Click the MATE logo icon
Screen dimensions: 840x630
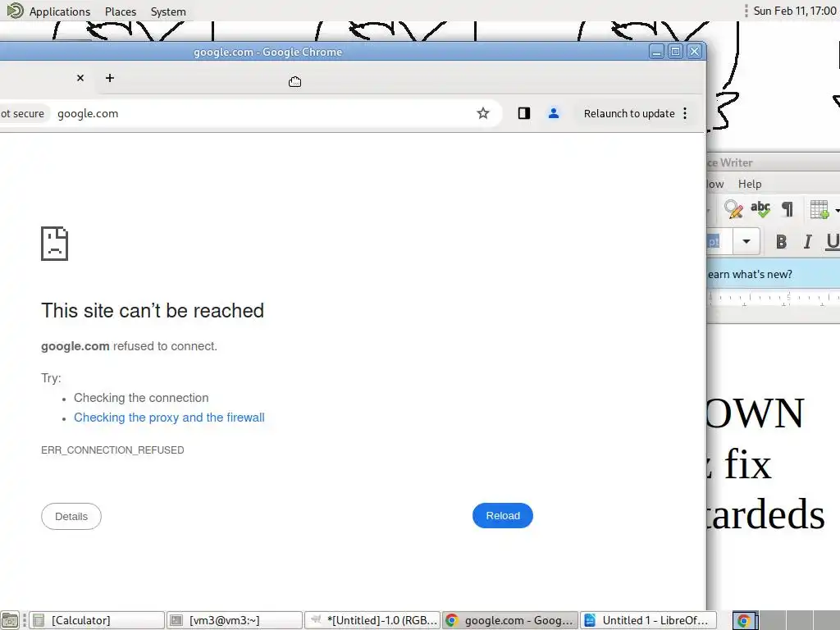15,11
